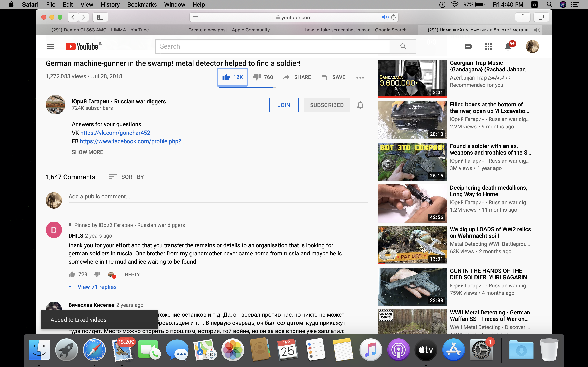
Task: Expand the description with SHOW MORE
Action: pyautogui.click(x=87, y=152)
